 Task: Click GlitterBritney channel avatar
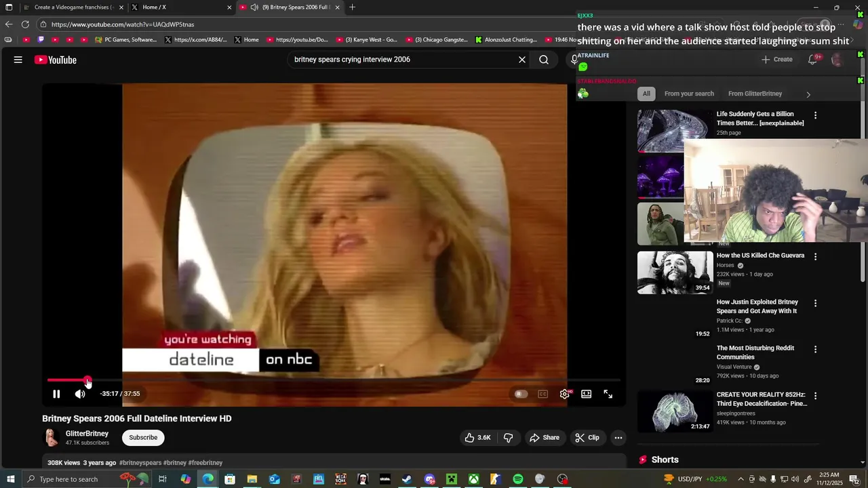(52, 438)
